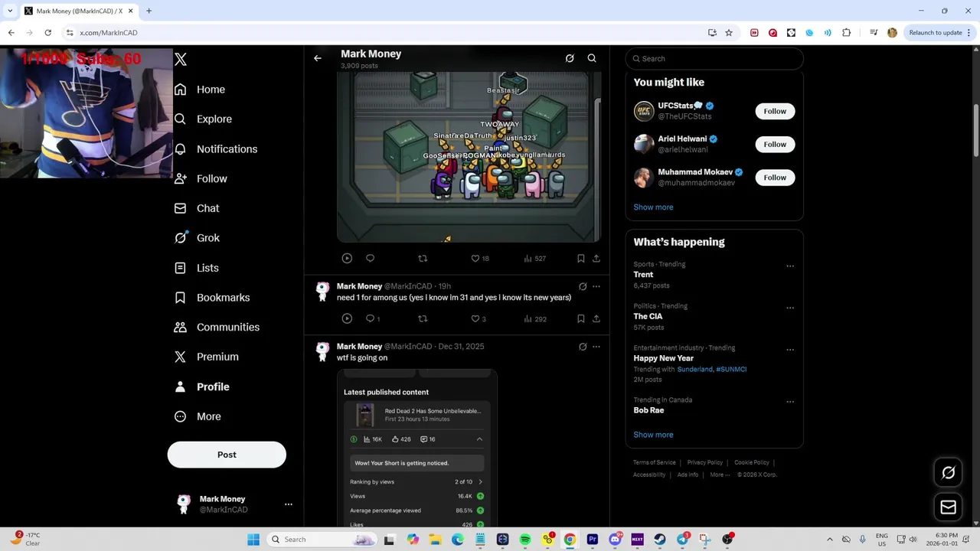The height and width of the screenshot is (551, 980).
Task: Bookmark 'need 1 for among us' post
Action: coord(581,319)
